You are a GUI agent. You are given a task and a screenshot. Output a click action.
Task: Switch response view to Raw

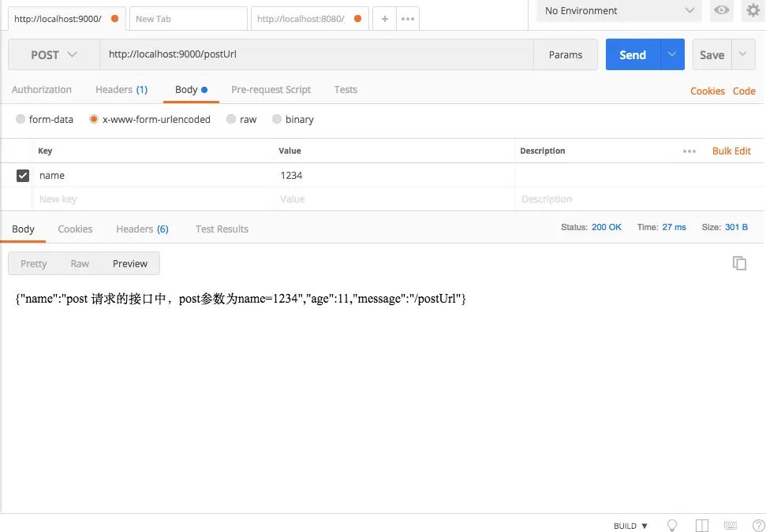coord(80,263)
